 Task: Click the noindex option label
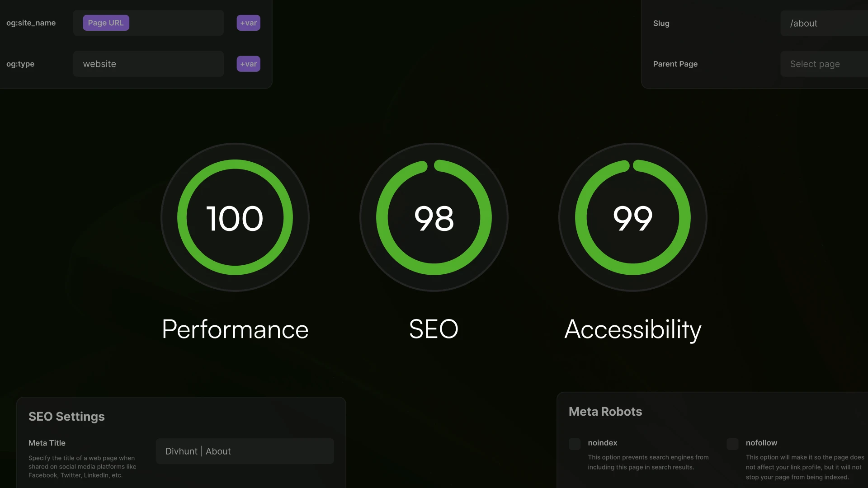pyautogui.click(x=602, y=443)
